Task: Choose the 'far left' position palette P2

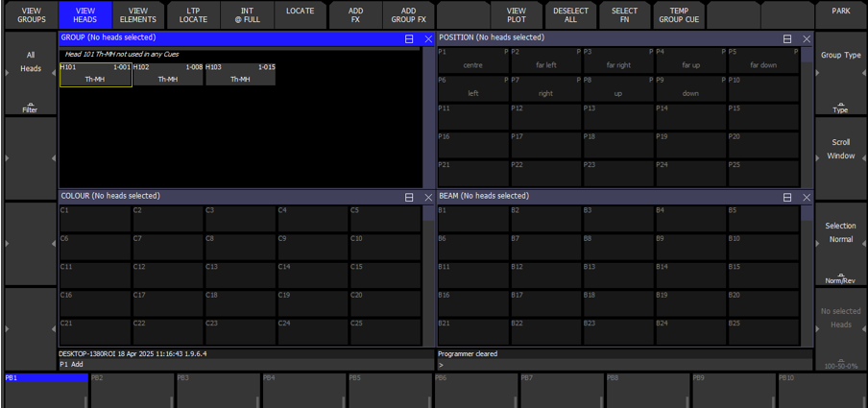Action: click(544, 60)
